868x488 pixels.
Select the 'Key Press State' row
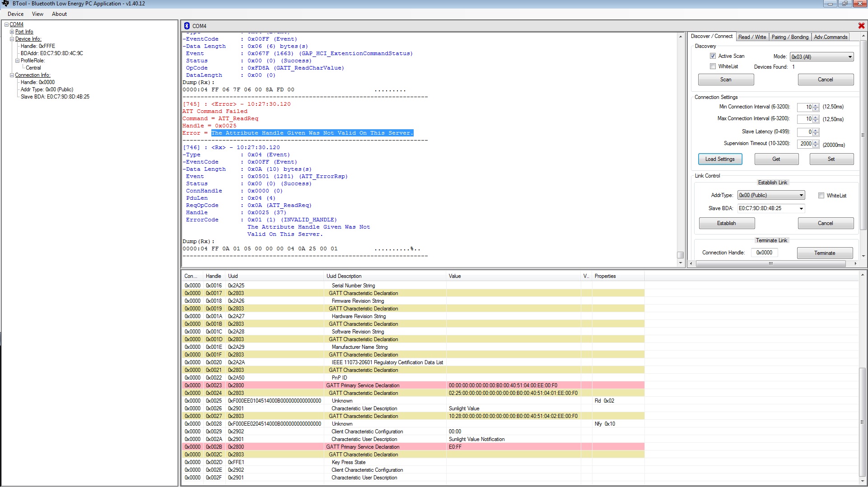coord(413,462)
